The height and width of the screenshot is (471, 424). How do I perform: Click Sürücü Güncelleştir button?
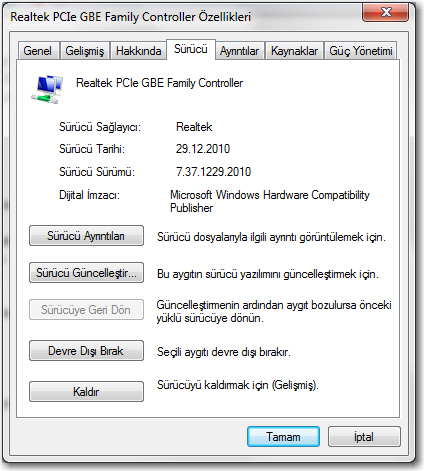coord(86,273)
